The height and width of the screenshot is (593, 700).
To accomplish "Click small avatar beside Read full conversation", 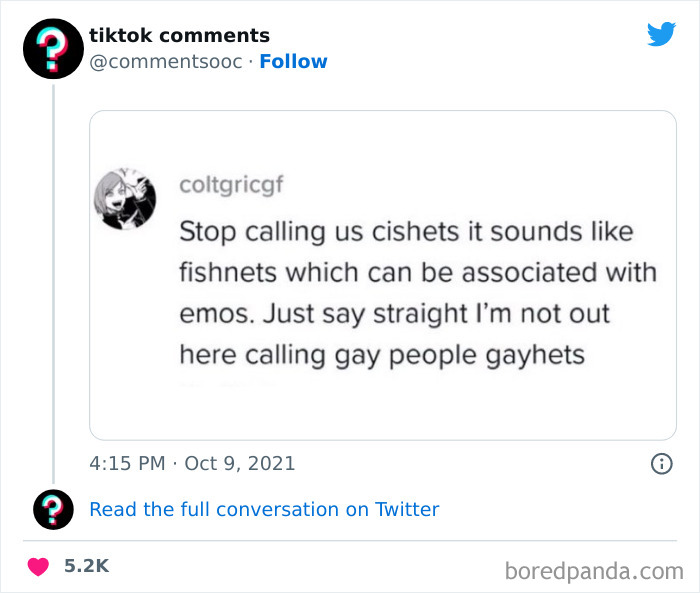I will point(52,509).
